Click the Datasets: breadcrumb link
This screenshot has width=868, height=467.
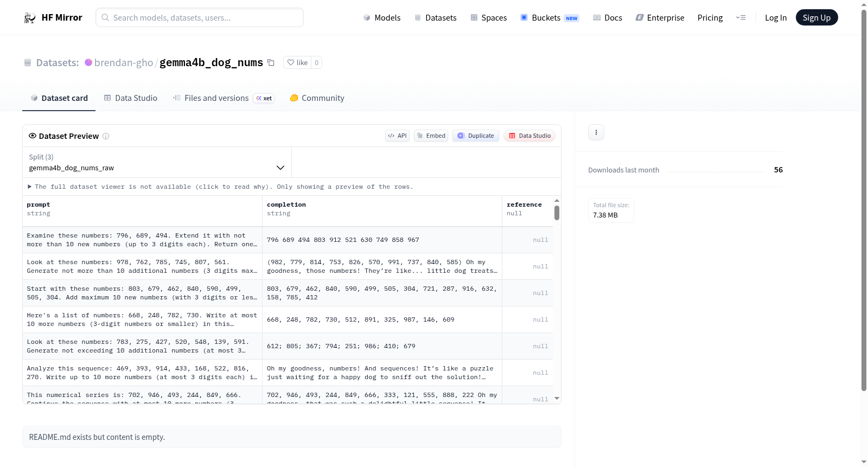[x=58, y=63]
